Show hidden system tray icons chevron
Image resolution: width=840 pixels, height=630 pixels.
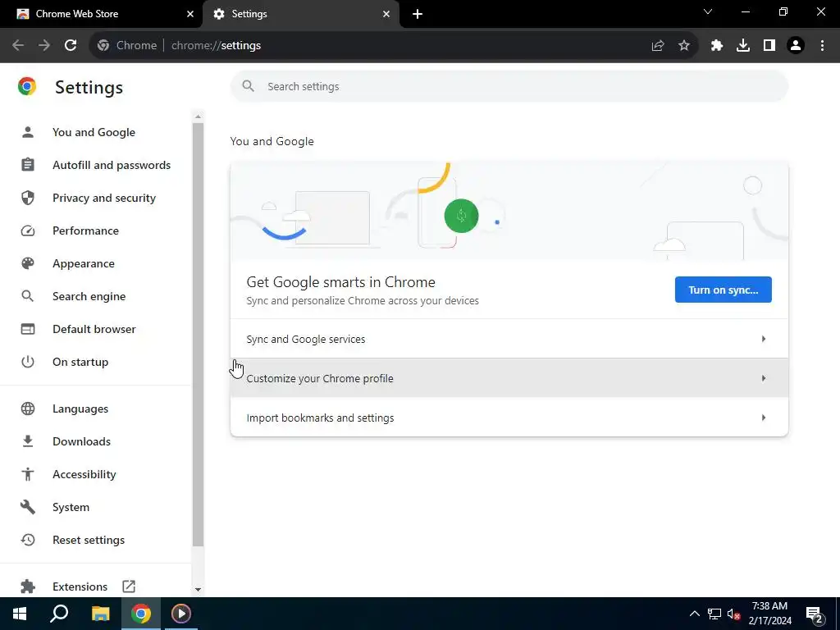694,614
